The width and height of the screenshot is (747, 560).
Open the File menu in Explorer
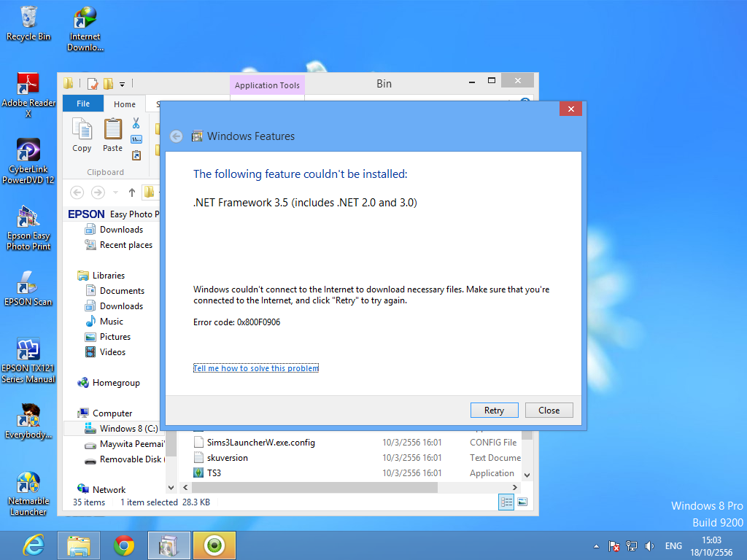click(x=83, y=104)
